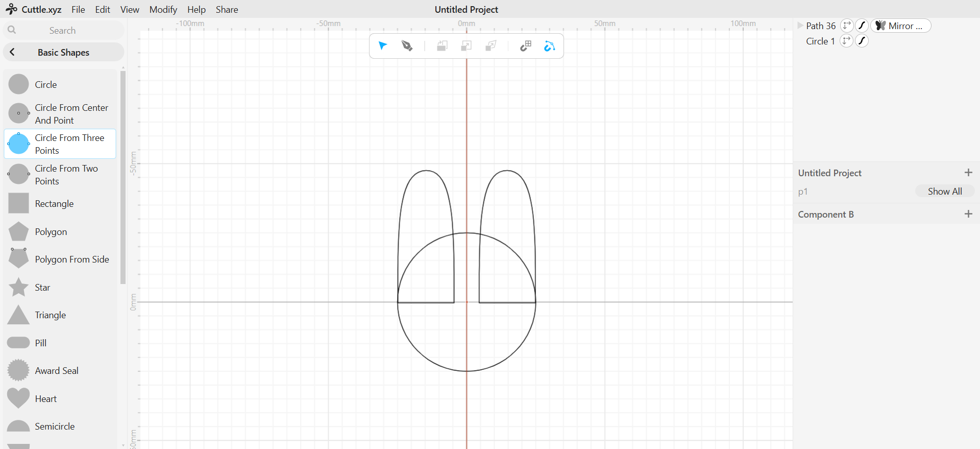Click the search magnifier icon
980x449 pixels.
tap(12, 30)
